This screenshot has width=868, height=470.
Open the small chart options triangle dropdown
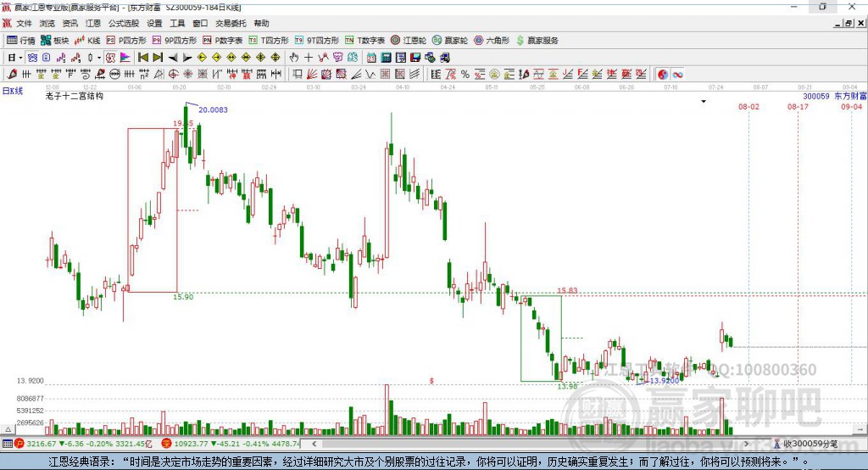(x=704, y=102)
